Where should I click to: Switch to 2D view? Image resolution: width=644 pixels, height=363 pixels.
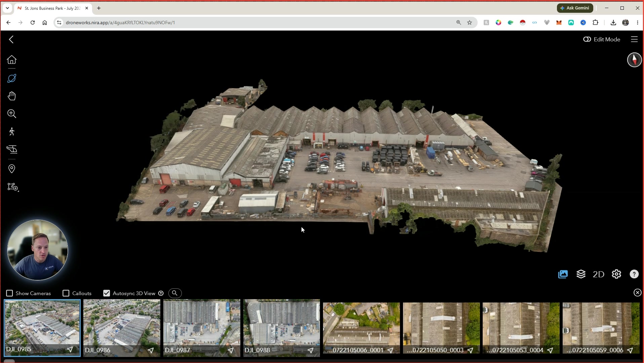click(x=598, y=274)
